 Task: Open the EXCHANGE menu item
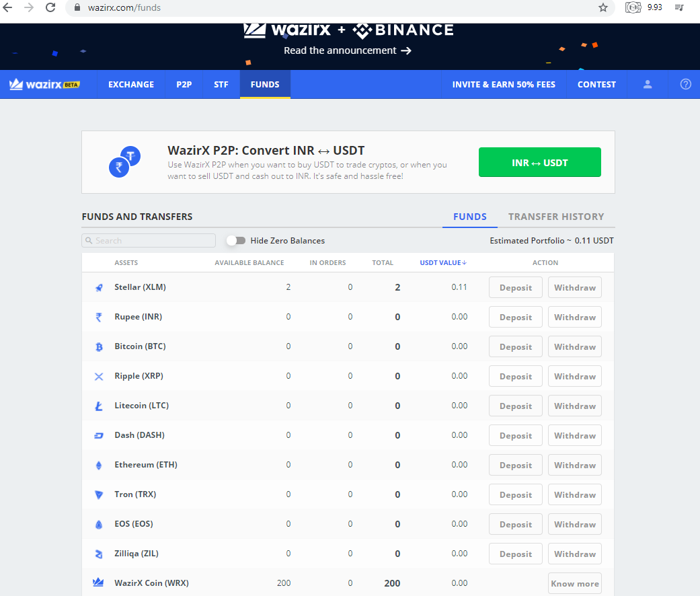[131, 84]
